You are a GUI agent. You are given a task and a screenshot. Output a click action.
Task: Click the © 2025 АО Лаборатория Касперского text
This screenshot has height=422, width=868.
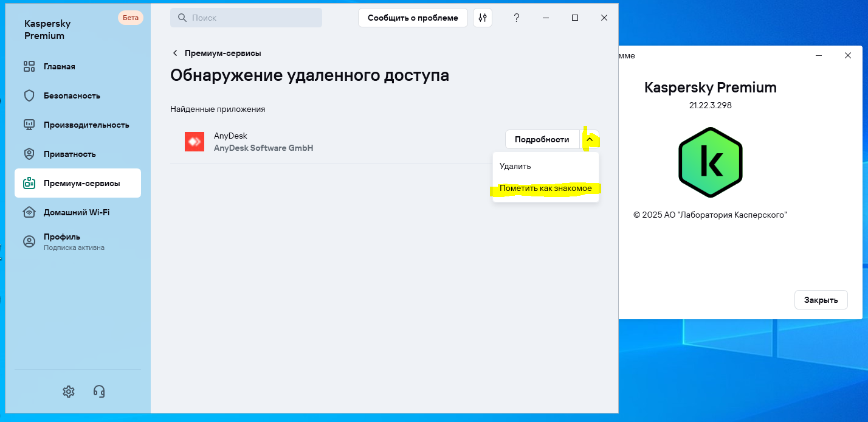711,215
